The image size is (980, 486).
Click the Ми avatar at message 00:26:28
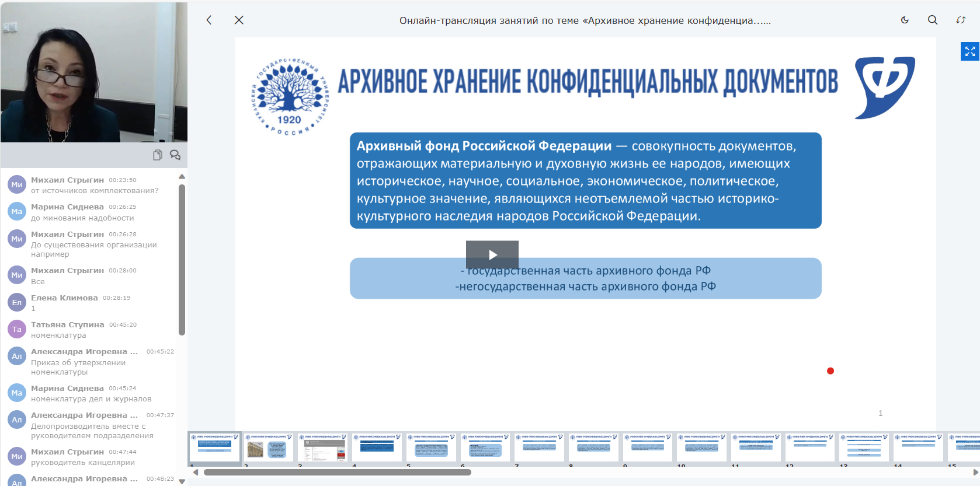[17, 239]
